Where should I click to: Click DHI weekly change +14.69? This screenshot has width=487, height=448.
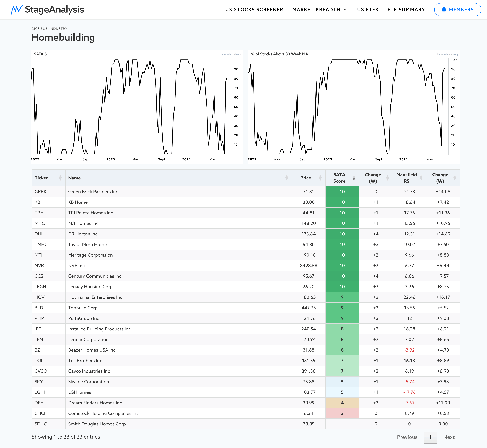coord(443,234)
